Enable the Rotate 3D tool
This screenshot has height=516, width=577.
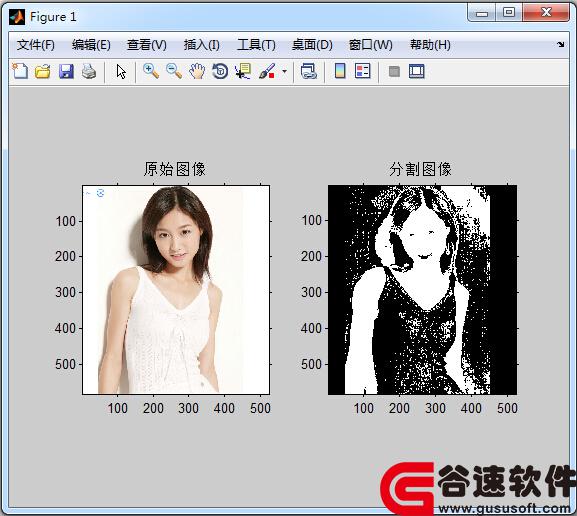[220, 71]
